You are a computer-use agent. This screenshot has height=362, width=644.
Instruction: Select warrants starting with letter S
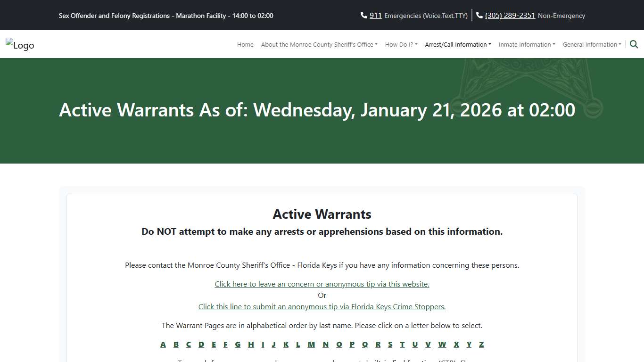pyautogui.click(x=390, y=345)
